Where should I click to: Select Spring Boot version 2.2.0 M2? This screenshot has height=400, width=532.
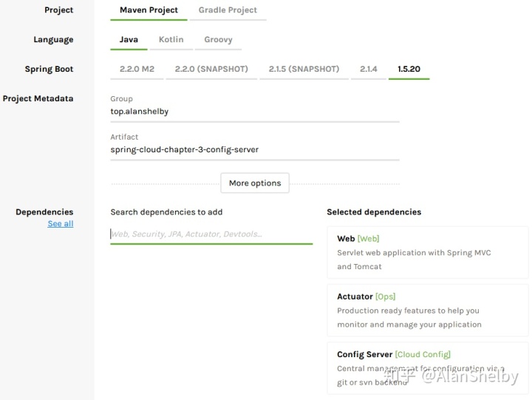(137, 69)
